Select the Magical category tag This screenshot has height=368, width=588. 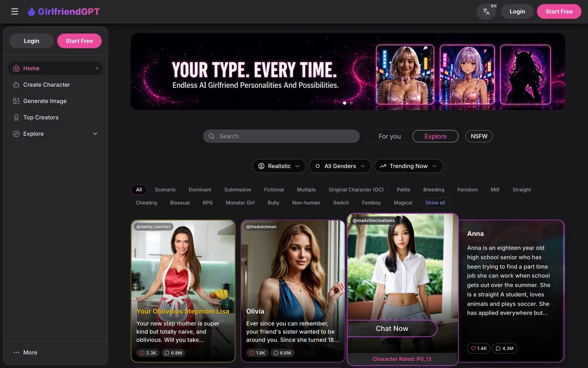(x=403, y=203)
